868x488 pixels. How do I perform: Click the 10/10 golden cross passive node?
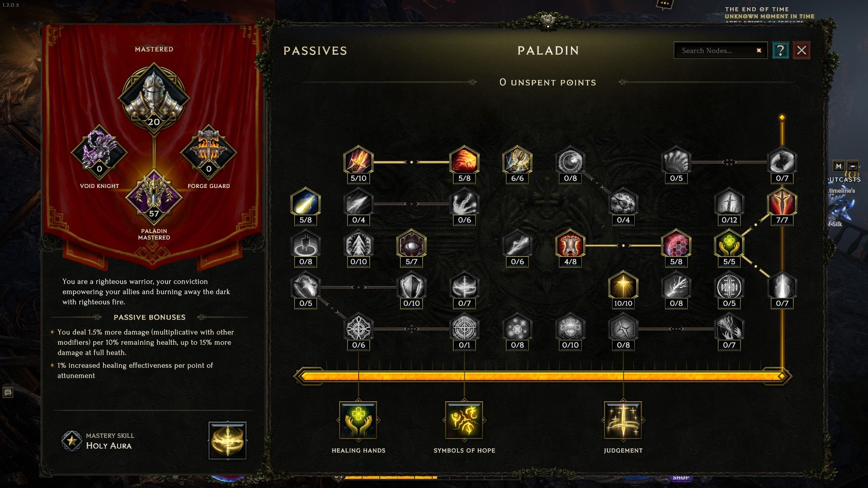tap(623, 286)
